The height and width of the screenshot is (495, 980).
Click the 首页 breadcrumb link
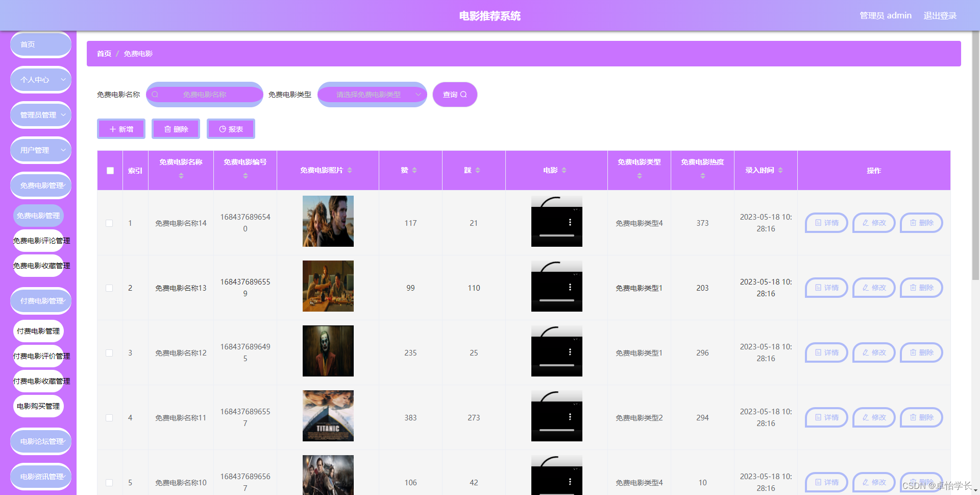click(x=104, y=54)
